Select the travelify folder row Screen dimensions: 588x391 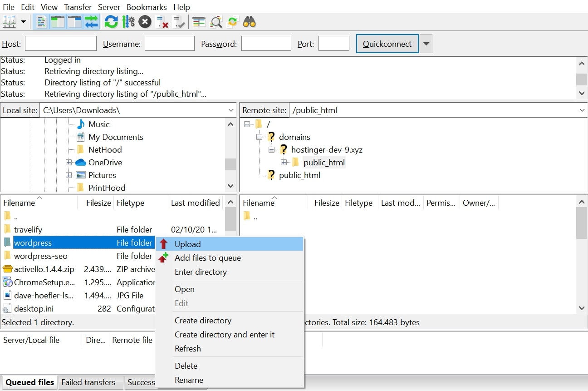tap(112, 229)
